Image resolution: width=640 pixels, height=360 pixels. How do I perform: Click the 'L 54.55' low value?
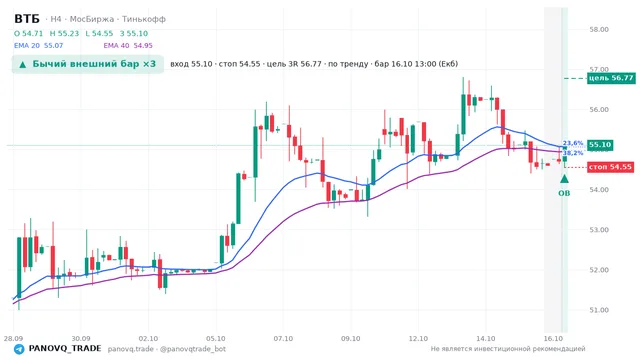(x=99, y=33)
